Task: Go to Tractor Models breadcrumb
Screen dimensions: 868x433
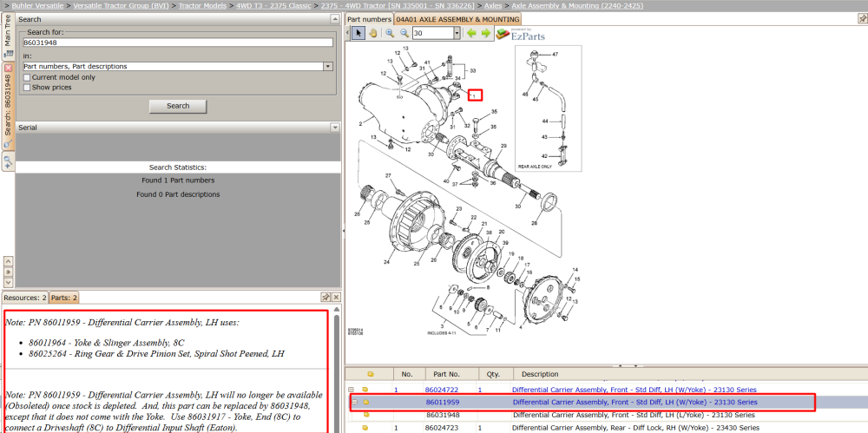Action: tap(202, 5)
